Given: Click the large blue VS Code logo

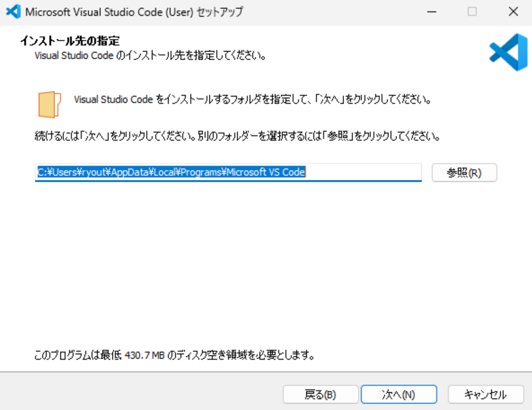Looking at the screenshot, I should [507, 53].
